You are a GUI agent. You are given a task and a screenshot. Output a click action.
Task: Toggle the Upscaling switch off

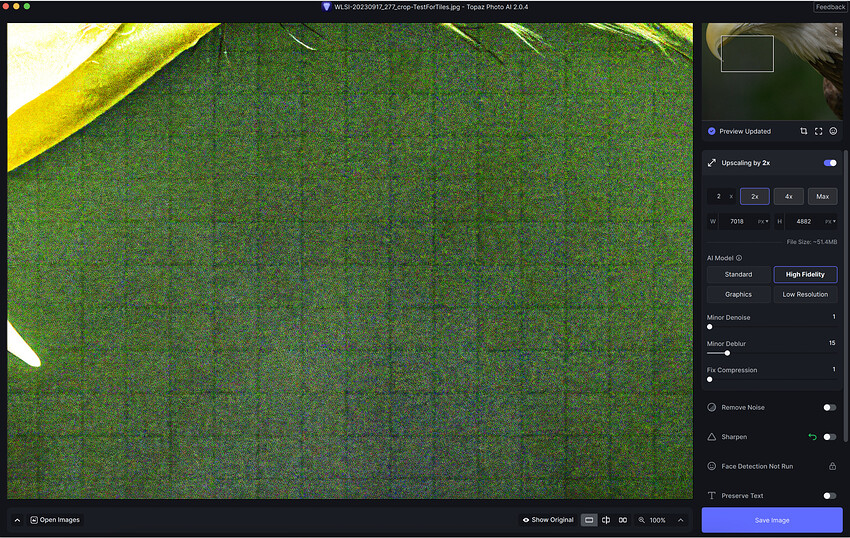tap(830, 163)
